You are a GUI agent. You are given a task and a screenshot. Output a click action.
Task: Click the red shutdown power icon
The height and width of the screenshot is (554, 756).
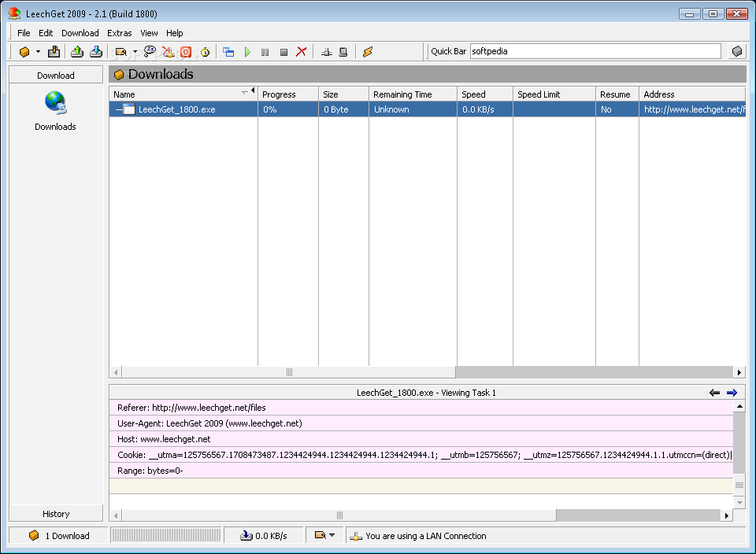click(x=186, y=52)
